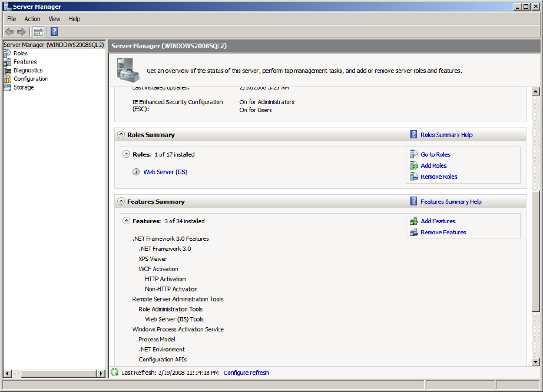This screenshot has width=543, height=392.
Task: Click the tree pane scroll left arrow
Action: tap(7, 373)
